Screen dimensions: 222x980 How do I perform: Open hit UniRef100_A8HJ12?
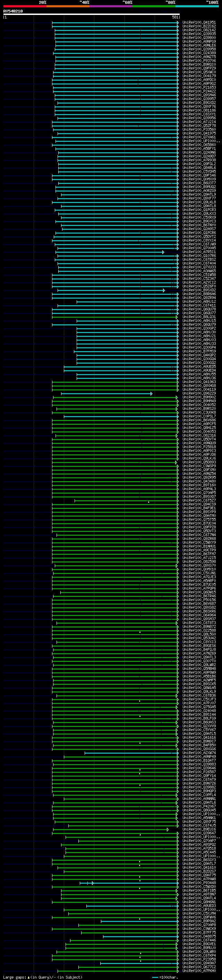(199, 302)
